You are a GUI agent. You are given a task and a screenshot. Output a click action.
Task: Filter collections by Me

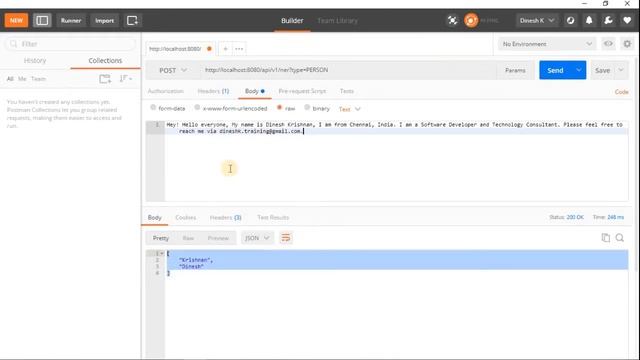(22, 79)
